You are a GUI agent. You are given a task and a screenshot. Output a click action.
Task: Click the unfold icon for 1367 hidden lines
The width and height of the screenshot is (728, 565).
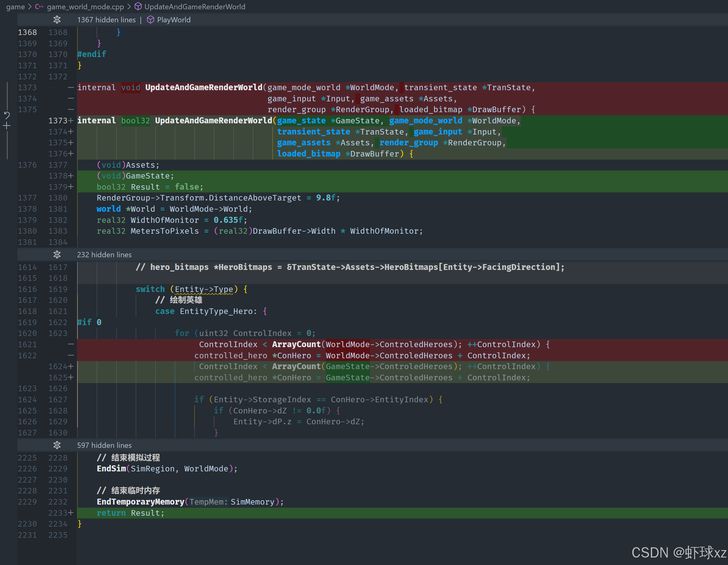[x=57, y=20]
